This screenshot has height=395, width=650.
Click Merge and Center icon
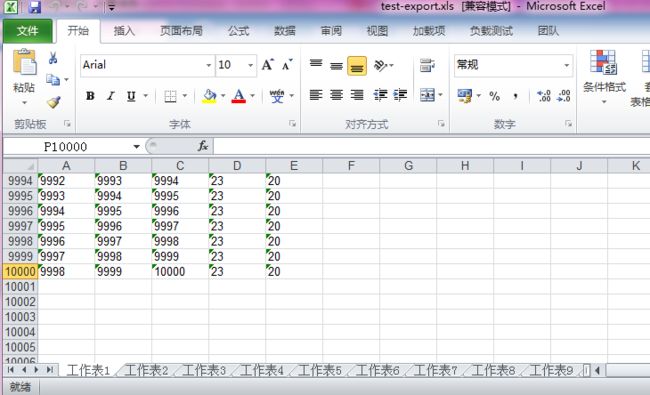click(427, 95)
